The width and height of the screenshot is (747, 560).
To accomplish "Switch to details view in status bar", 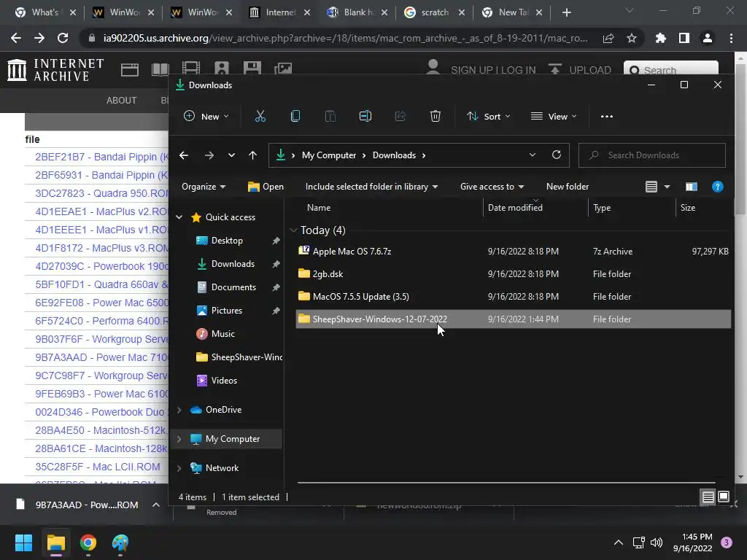I will pyautogui.click(x=708, y=497).
